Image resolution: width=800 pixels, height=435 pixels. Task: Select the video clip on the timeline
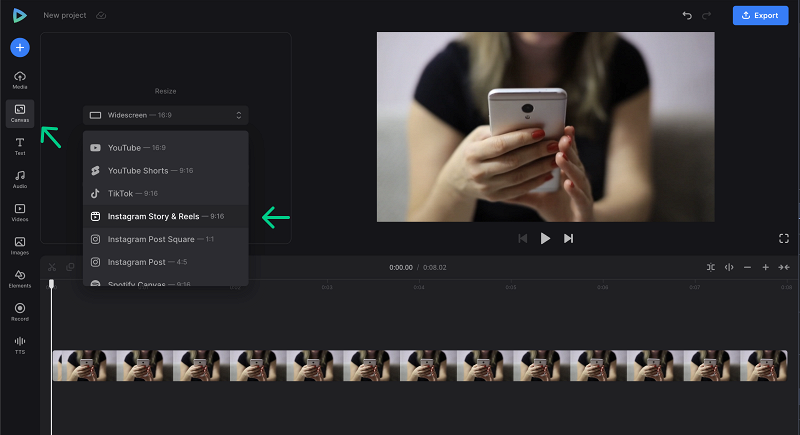420,365
